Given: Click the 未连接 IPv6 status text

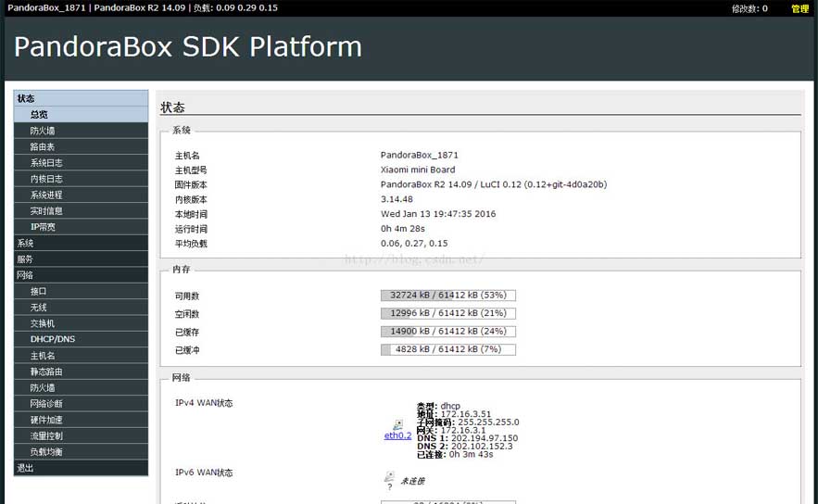Looking at the screenshot, I should click(412, 481).
